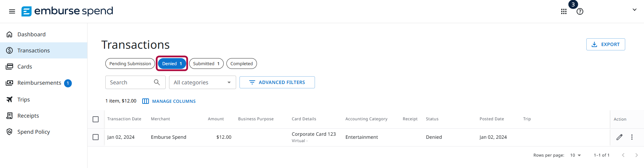This screenshot has height=168, width=644.
Task: Switch to the Submitted tab
Action: pos(206,64)
